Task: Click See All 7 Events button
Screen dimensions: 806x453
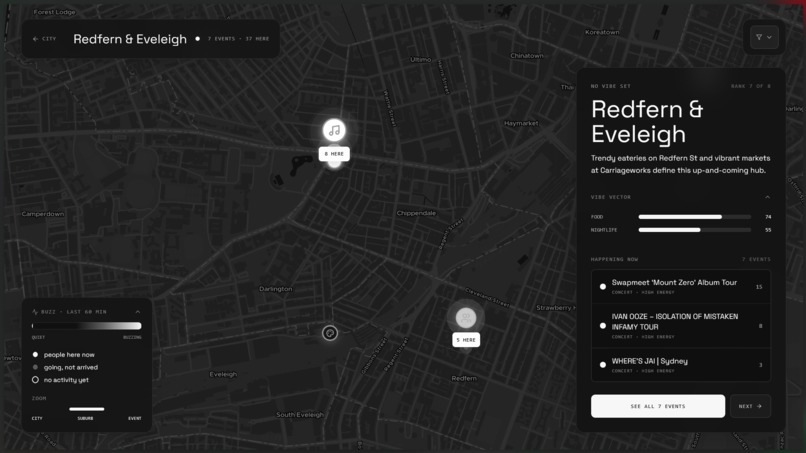Action: [658, 406]
